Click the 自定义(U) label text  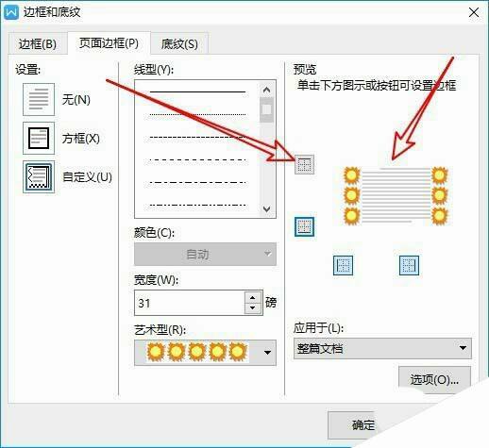[87, 177]
